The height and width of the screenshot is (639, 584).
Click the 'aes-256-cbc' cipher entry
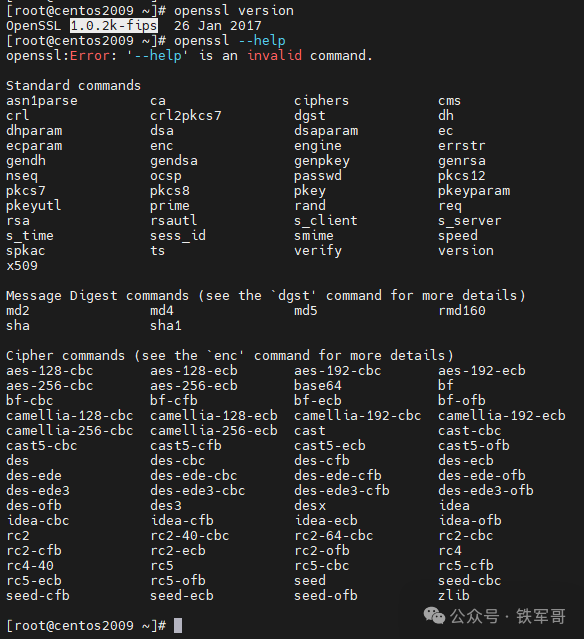50,386
